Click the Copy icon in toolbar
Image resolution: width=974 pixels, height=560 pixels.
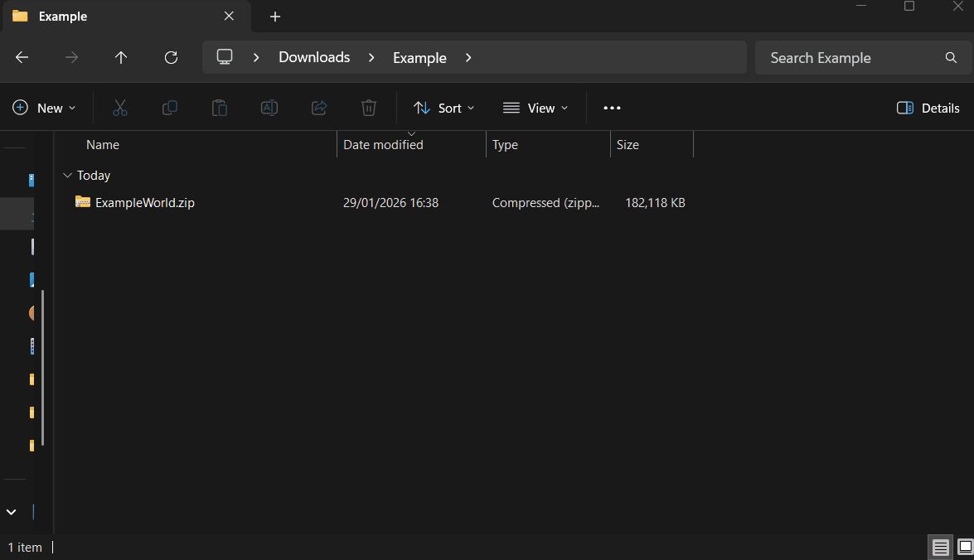coord(170,108)
